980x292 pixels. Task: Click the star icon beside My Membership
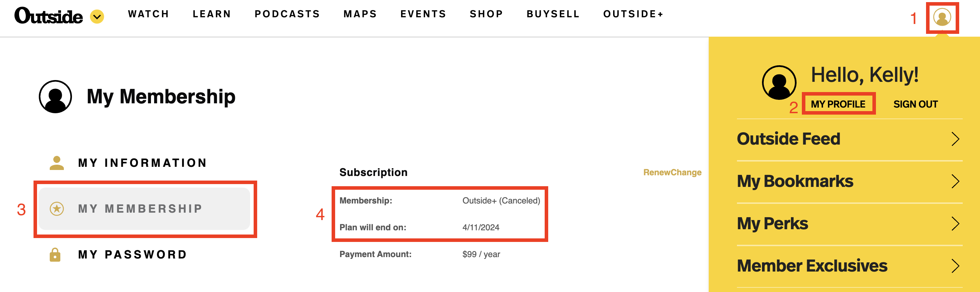point(57,208)
